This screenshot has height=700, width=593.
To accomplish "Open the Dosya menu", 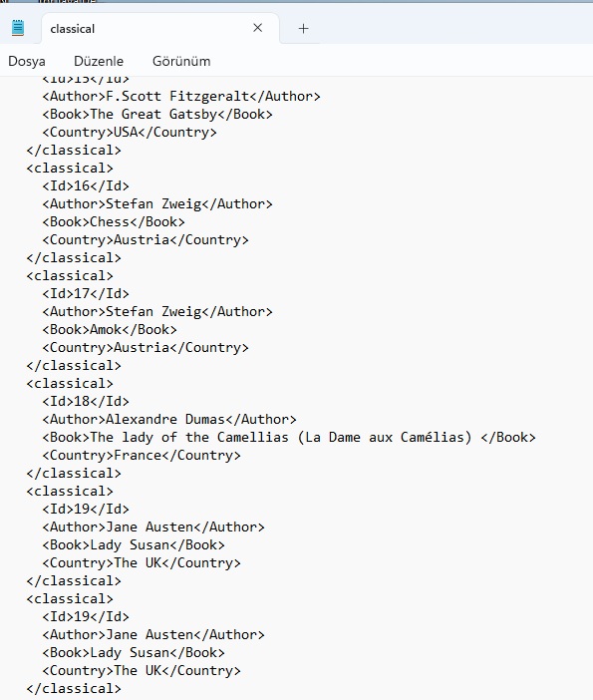I will click(x=27, y=61).
